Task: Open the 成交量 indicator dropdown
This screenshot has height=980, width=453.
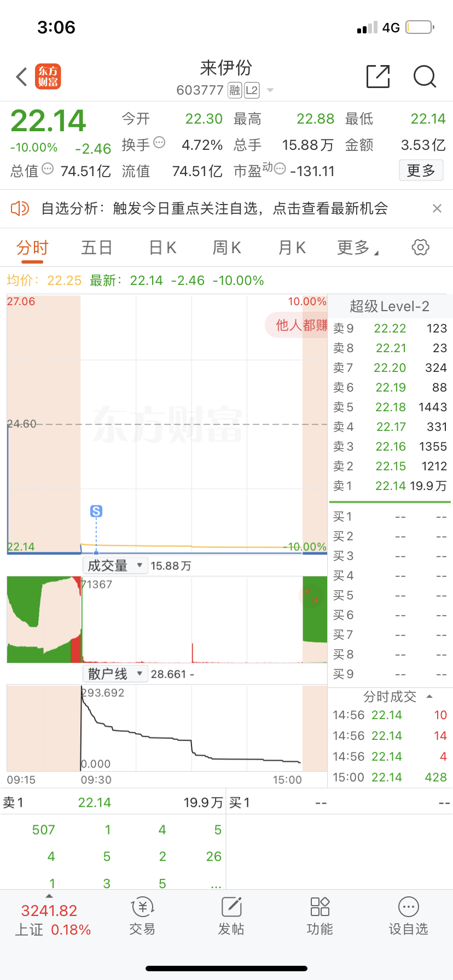Action: click(x=115, y=565)
